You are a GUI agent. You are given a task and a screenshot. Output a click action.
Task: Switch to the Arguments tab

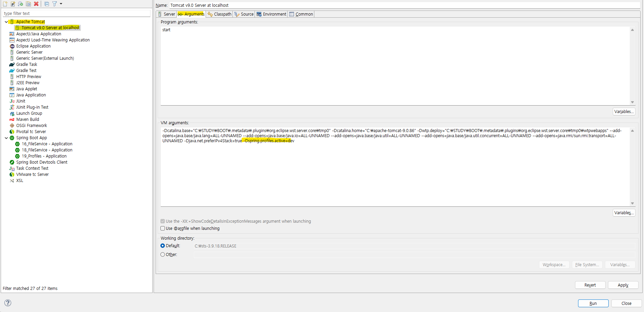(191, 14)
